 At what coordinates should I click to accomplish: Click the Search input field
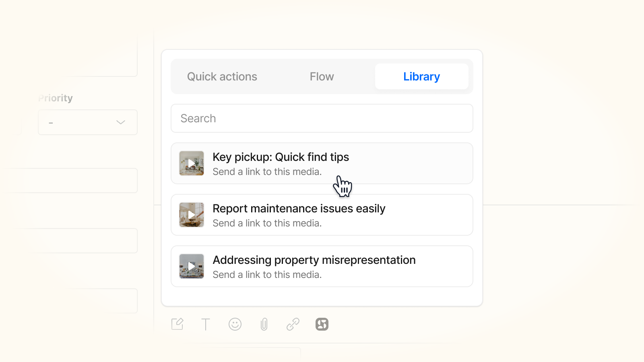(322, 118)
